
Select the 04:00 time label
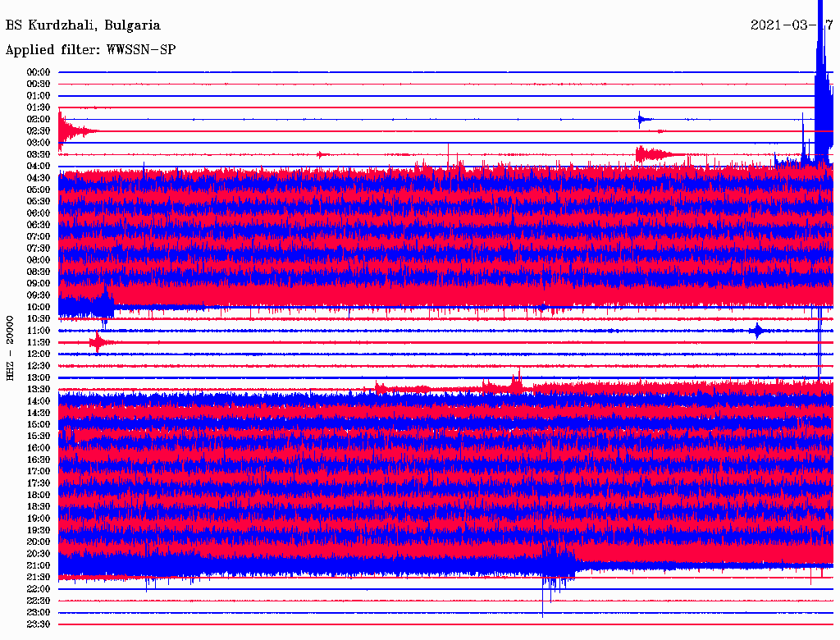pos(39,167)
